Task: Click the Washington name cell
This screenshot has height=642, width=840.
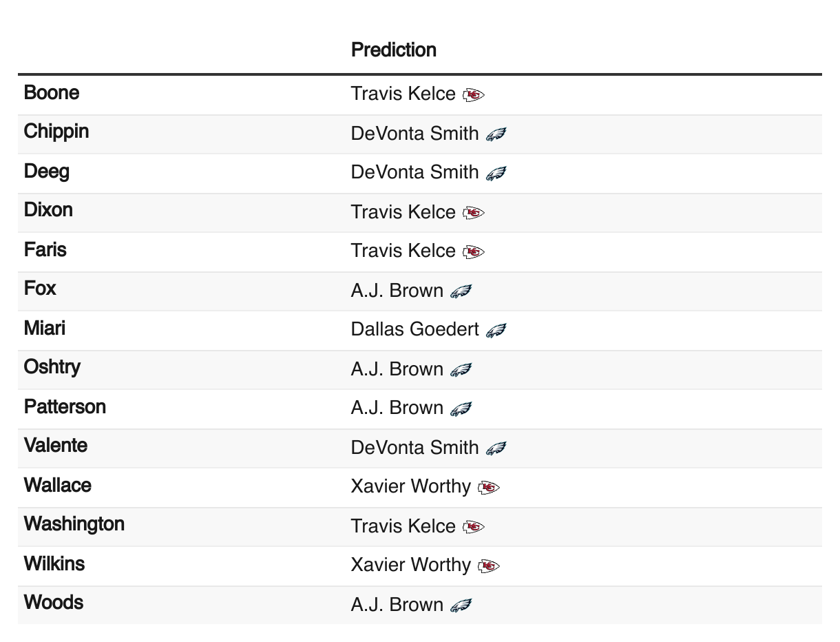Action: pos(74,524)
